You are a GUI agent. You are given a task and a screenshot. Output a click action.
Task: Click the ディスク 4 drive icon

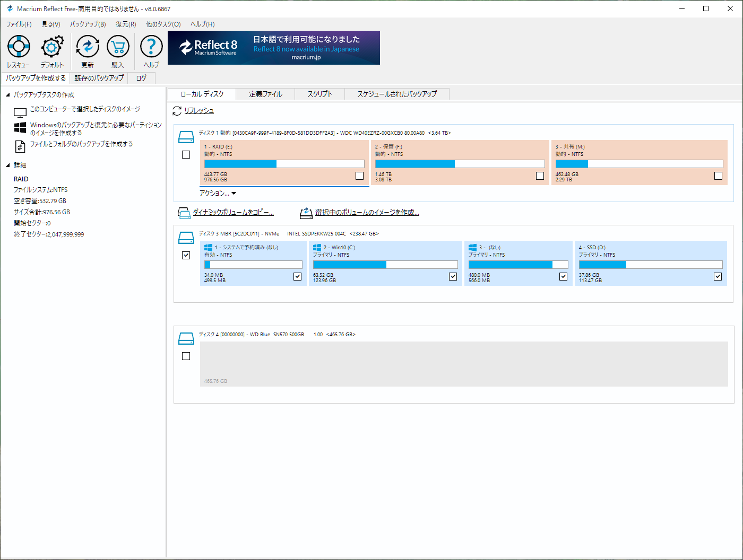[186, 338]
